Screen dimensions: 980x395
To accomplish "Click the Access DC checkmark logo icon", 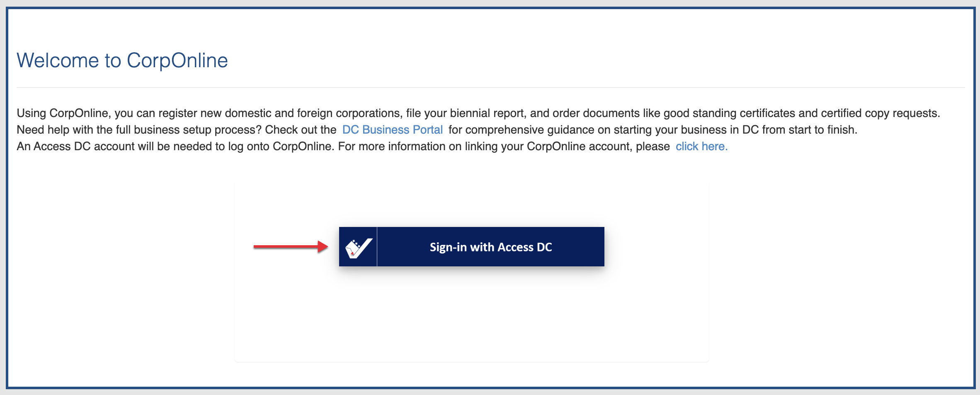I will [358, 247].
